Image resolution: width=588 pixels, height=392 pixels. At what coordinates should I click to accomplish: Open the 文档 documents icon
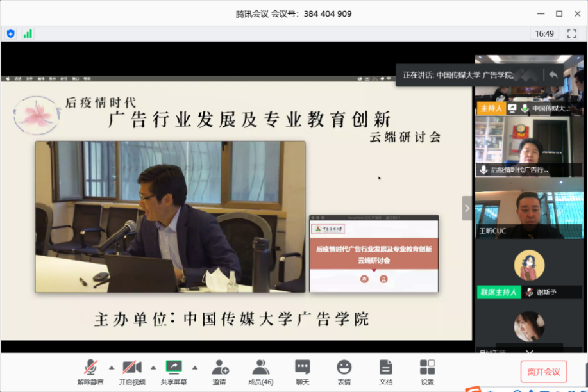(x=385, y=372)
